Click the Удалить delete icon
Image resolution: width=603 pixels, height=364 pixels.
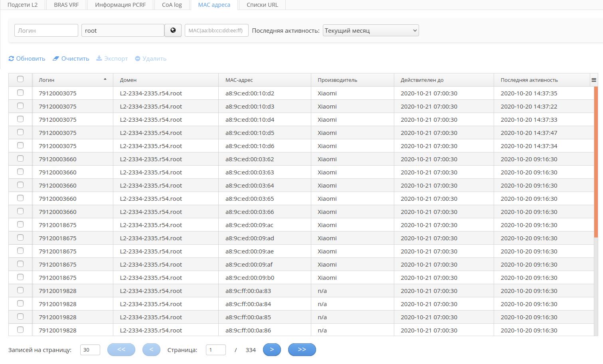pos(138,59)
